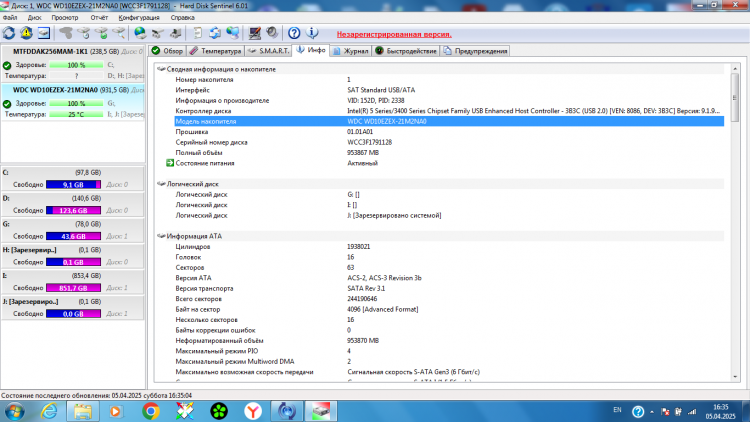The image size is (750, 422).
Task: Click the document with blue arrows toolbar icon
Action: pyautogui.click(x=215, y=33)
